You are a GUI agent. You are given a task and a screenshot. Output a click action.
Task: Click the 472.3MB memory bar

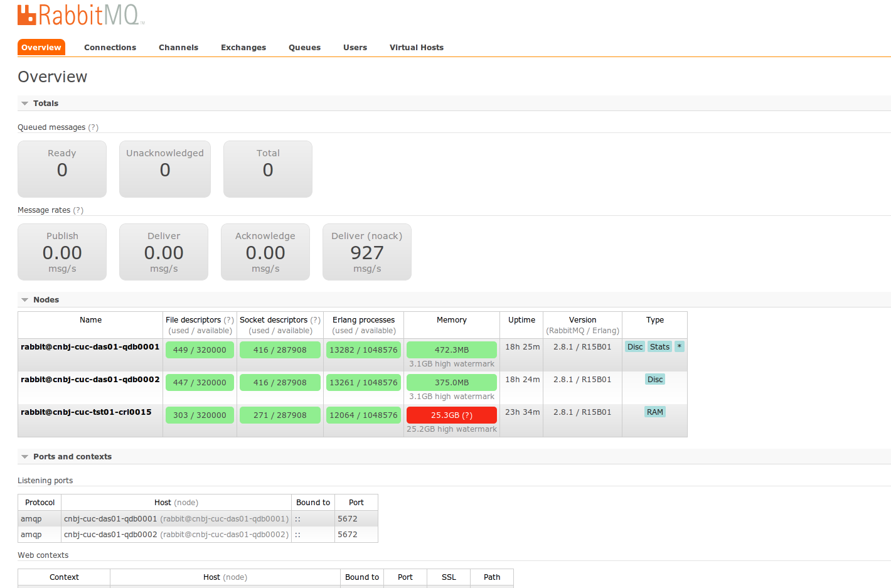452,350
